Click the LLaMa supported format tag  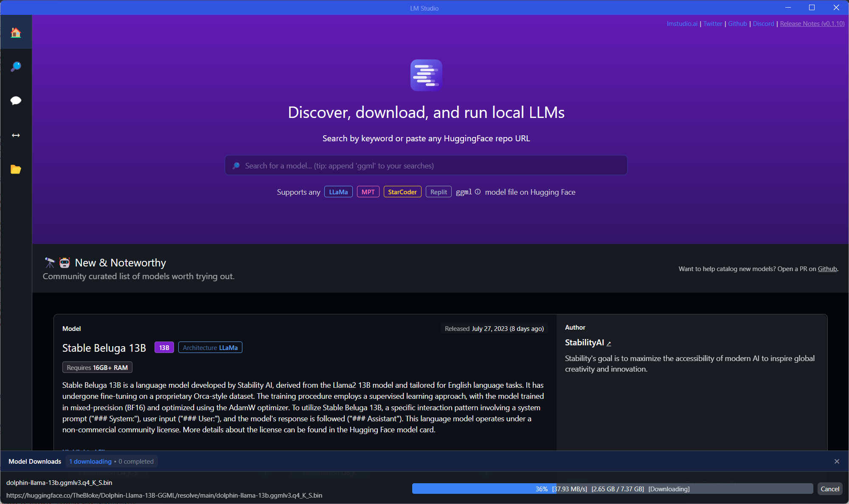pos(338,192)
